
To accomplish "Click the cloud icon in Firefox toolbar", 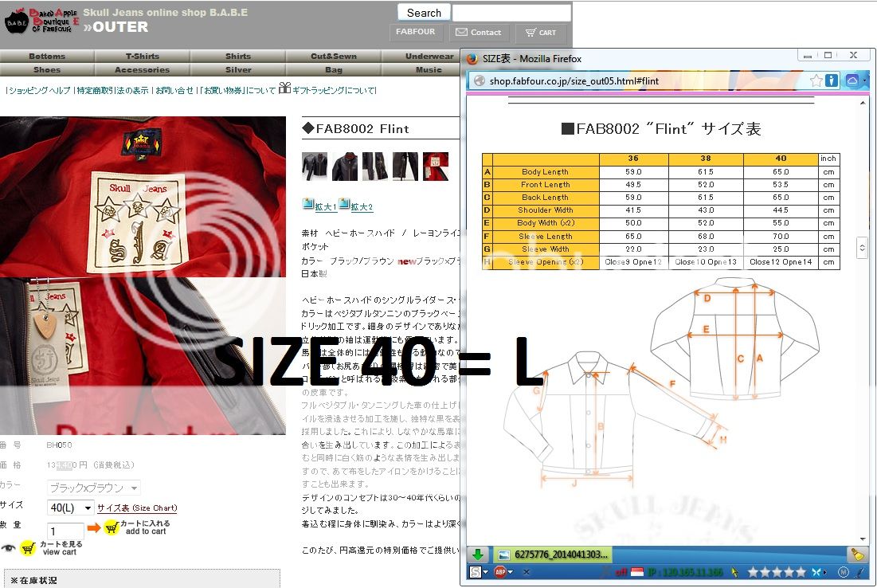I will click(x=852, y=80).
